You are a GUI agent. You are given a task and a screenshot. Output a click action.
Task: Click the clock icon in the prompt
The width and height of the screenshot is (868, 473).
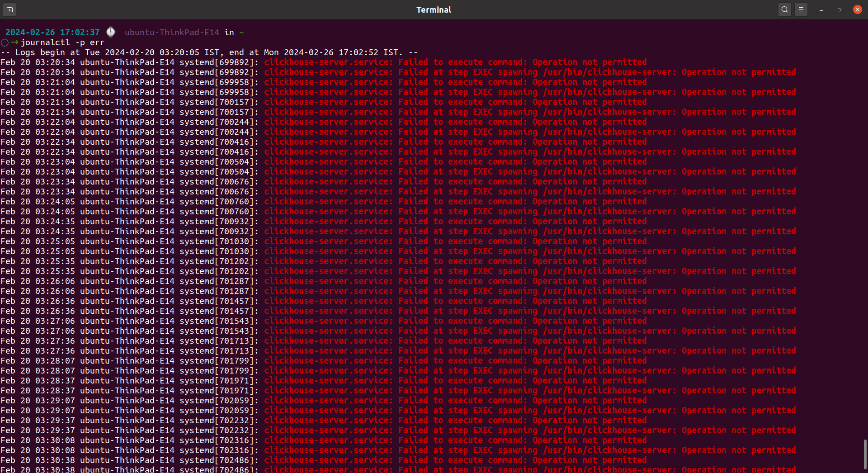(x=111, y=32)
